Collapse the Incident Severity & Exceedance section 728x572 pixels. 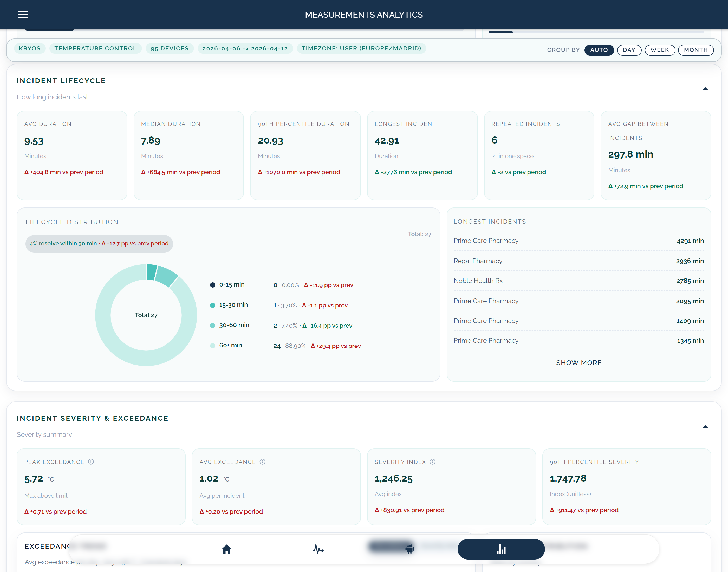pyautogui.click(x=705, y=426)
